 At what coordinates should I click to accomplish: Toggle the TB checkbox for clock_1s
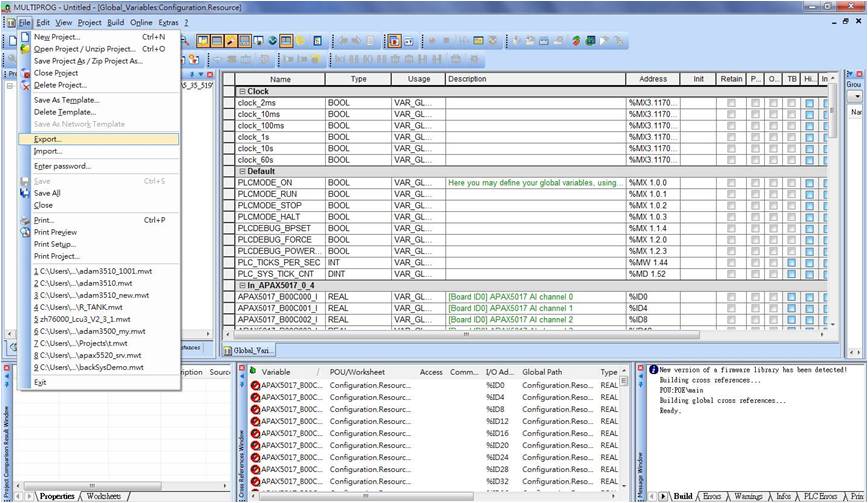[x=791, y=137]
